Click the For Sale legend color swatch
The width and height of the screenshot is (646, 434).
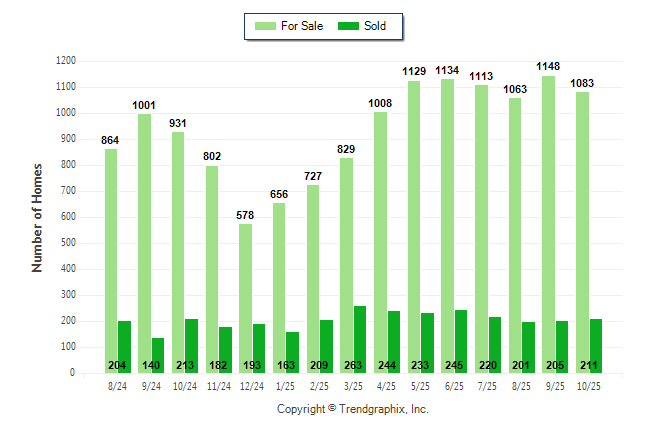click(x=266, y=26)
